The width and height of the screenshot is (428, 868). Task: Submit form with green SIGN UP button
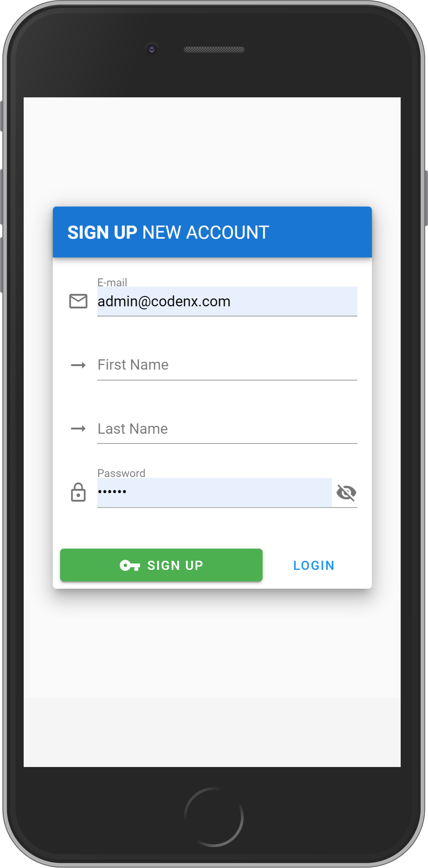click(x=161, y=565)
